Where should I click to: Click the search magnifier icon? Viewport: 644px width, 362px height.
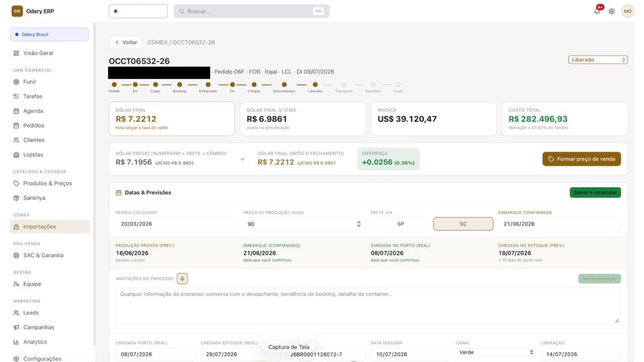tap(182, 11)
